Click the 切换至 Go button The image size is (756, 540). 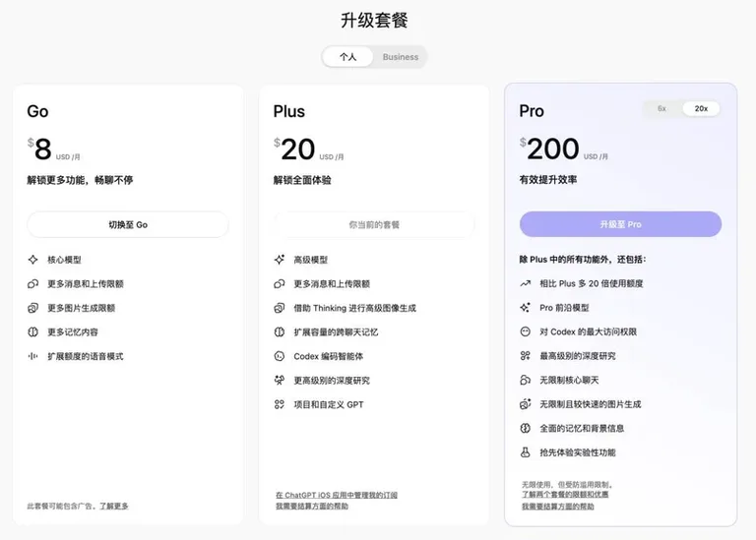coord(128,224)
